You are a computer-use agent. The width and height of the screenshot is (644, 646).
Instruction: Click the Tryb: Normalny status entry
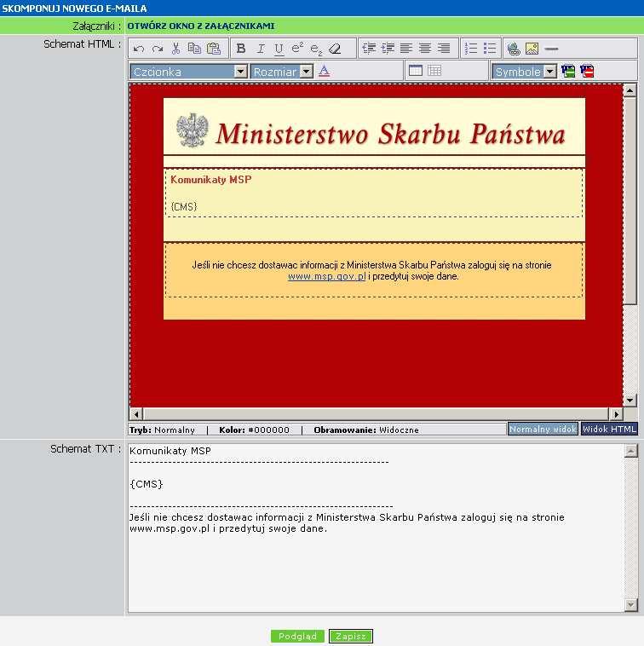coord(162,430)
